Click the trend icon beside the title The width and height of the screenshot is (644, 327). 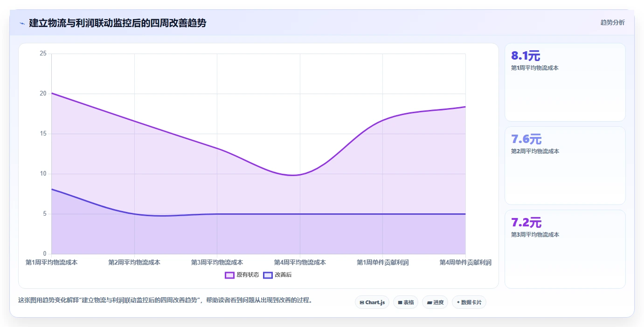coord(22,23)
